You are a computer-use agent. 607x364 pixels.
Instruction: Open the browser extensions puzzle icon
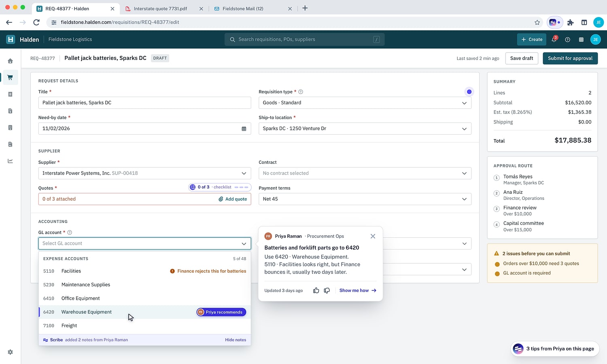click(571, 22)
